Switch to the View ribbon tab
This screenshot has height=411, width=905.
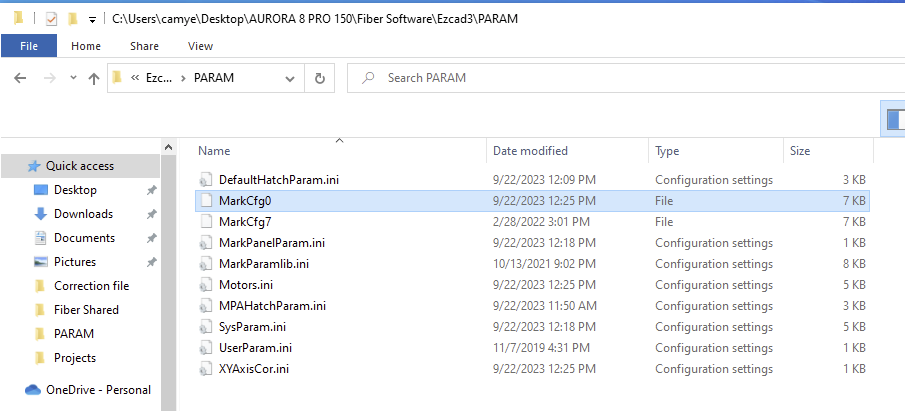click(200, 46)
